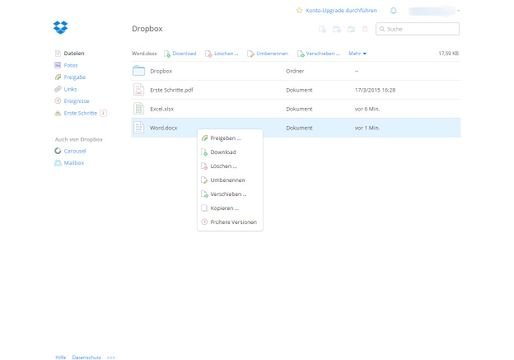The width and height of the screenshot is (514, 360).
Task: Focus the Suche search field
Action: [418, 29]
